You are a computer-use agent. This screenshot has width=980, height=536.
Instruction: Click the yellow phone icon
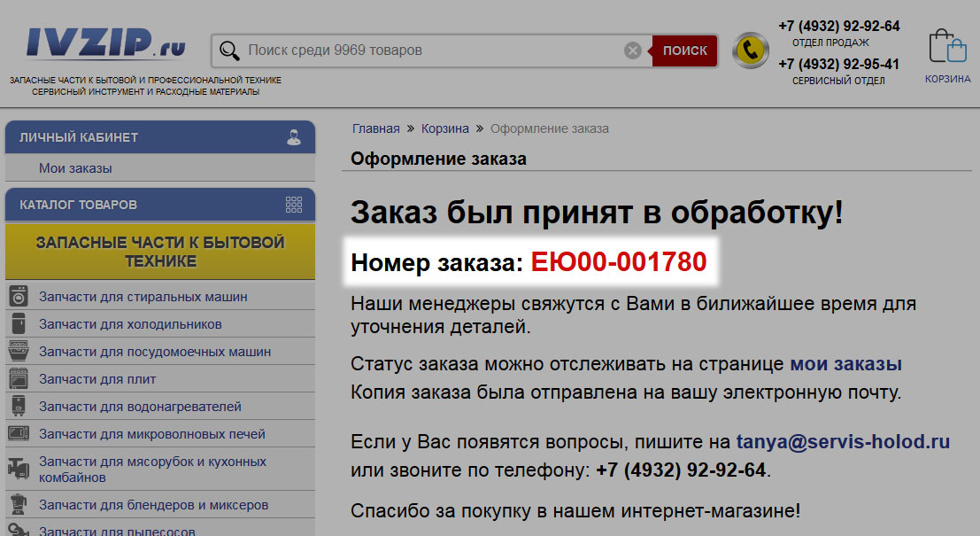(x=750, y=50)
